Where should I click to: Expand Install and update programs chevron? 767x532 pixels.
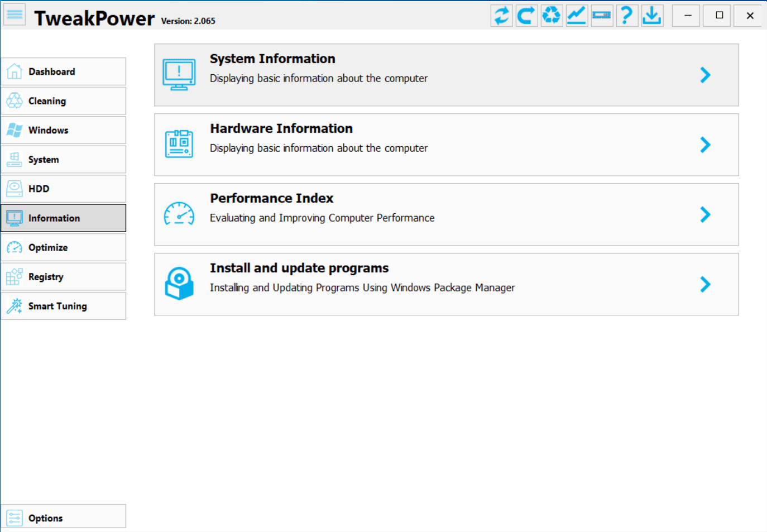click(x=706, y=284)
